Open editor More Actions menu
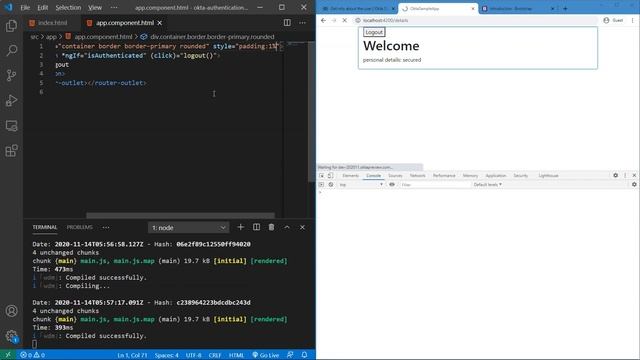Image resolution: width=640 pixels, height=360 pixels. 302,23
